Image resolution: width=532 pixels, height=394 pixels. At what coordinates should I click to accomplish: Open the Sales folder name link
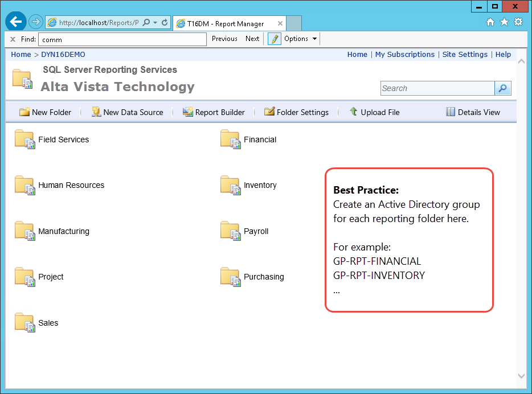(48, 323)
